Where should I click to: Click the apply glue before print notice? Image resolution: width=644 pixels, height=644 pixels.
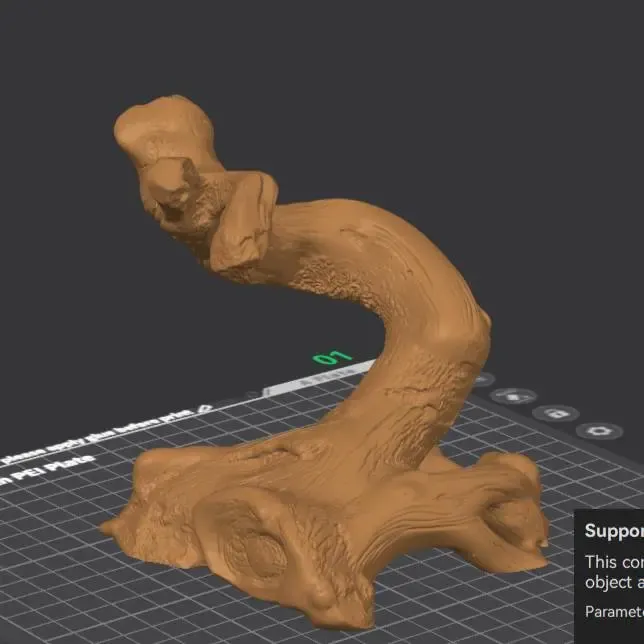point(97,437)
